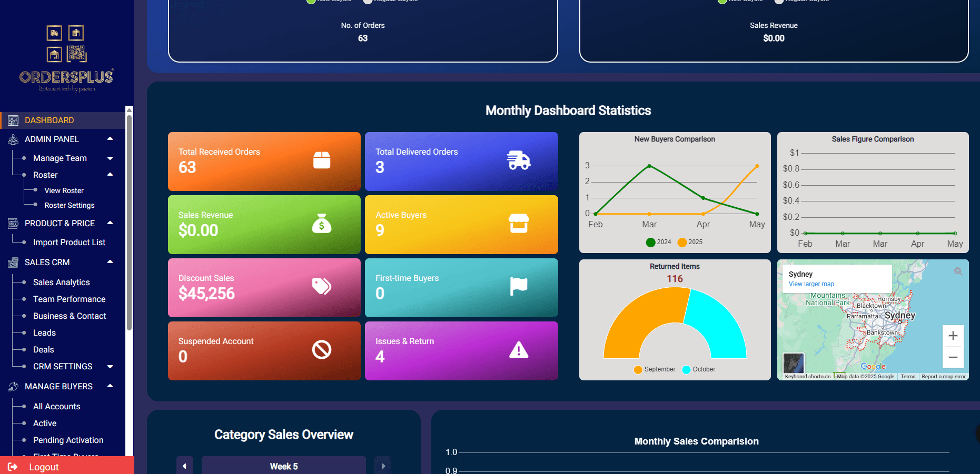Open the View larger map link
980x474 pixels.
811,284
